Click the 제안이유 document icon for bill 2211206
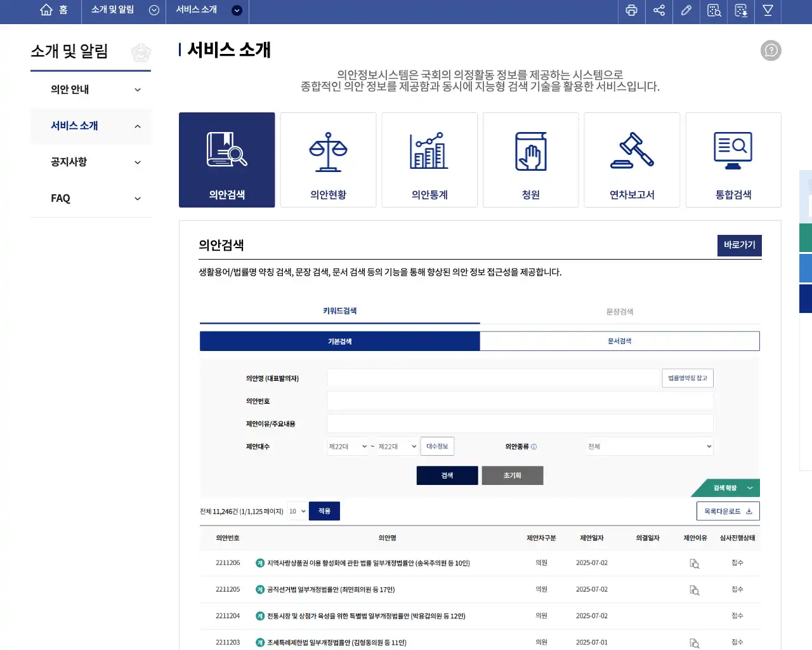Image resolution: width=812 pixels, height=650 pixels. 695,564
